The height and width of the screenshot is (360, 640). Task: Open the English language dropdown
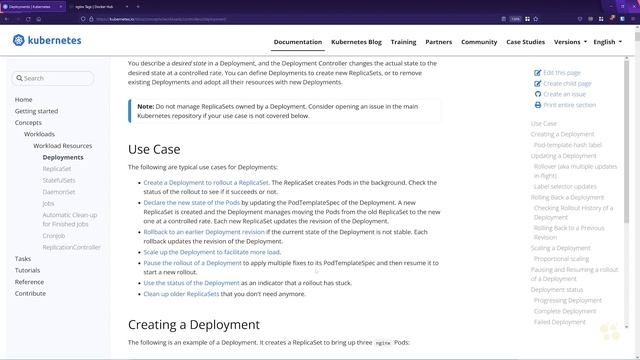pyautogui.click(x=607, y=42)
